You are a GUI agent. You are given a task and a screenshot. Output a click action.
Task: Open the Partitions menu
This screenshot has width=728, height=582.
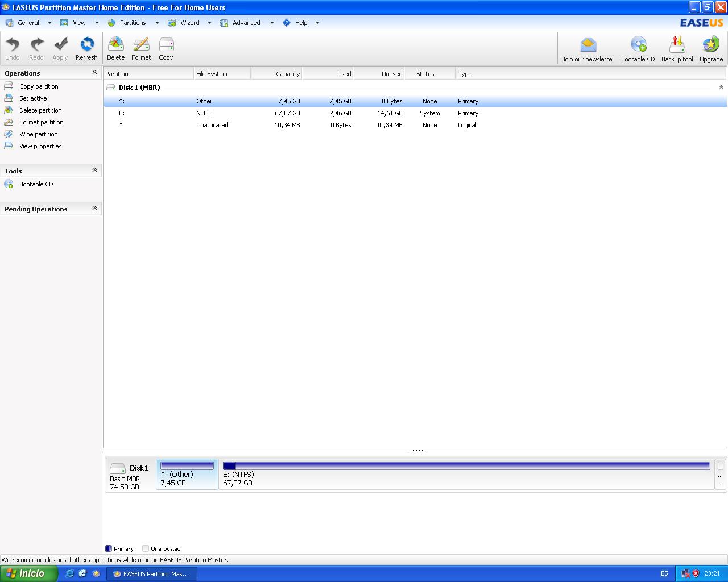[x=133, y=23]
